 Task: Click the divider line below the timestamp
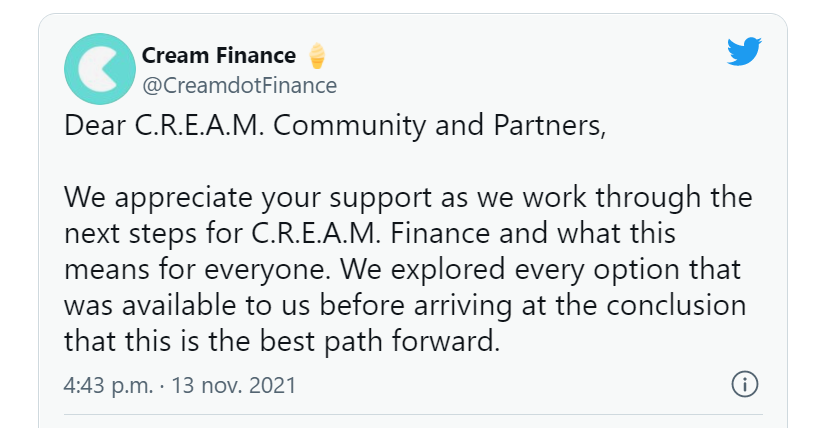[x=413, y=415]
